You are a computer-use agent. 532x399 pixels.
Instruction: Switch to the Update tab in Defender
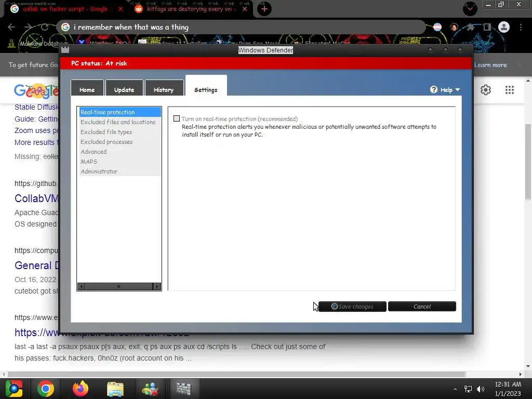click(124, 89)
